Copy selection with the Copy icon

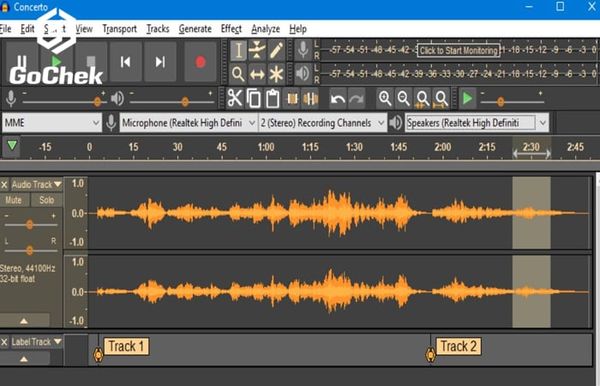click(254, 99)
